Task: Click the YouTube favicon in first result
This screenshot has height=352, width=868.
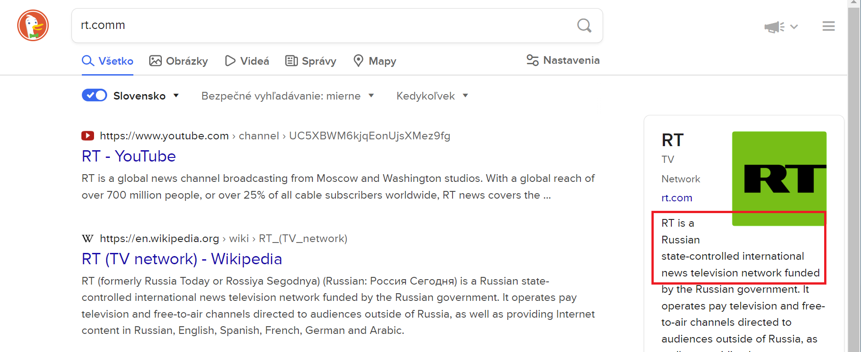Action: click(x=88, y=136)
